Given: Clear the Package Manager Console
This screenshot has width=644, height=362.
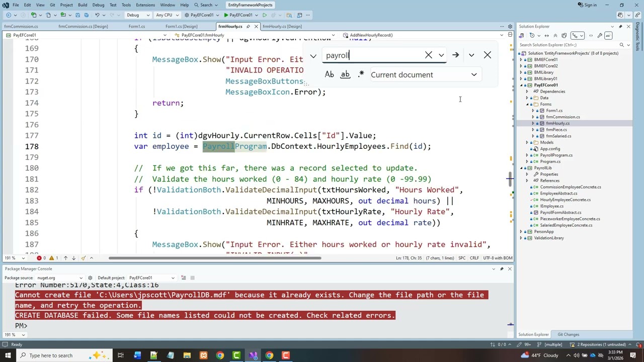Looking at the screenshot, I should 184,278.
